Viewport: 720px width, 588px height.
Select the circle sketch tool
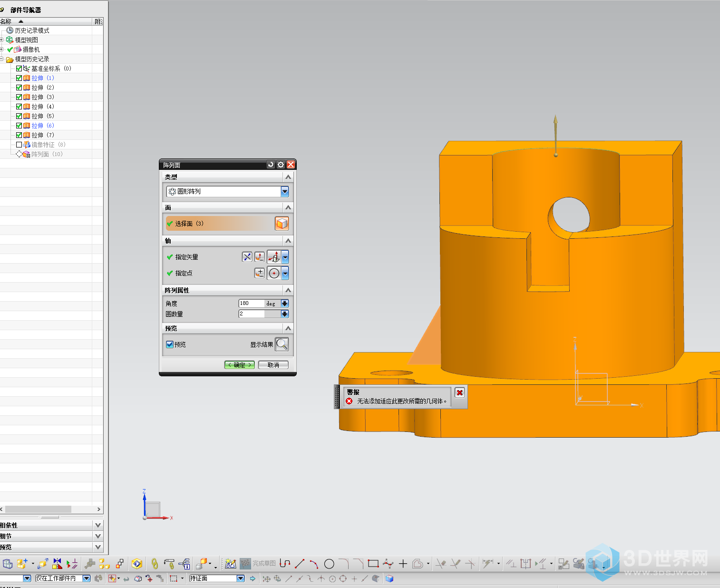(329, 564)
